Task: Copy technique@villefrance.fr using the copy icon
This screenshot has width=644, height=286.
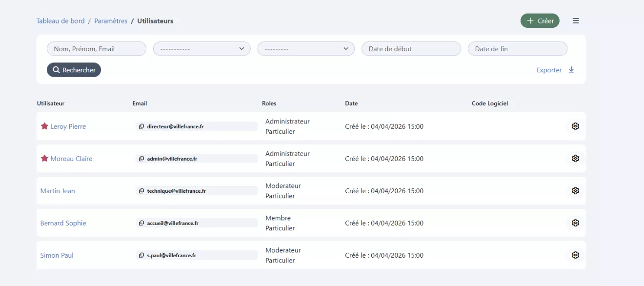Action: coord(141,191)
